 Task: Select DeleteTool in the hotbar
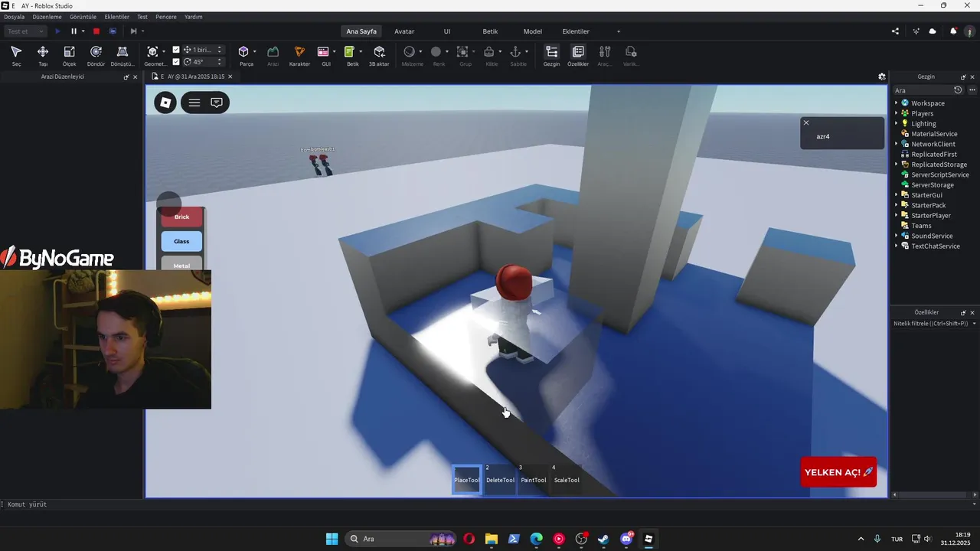coord(500,479)
